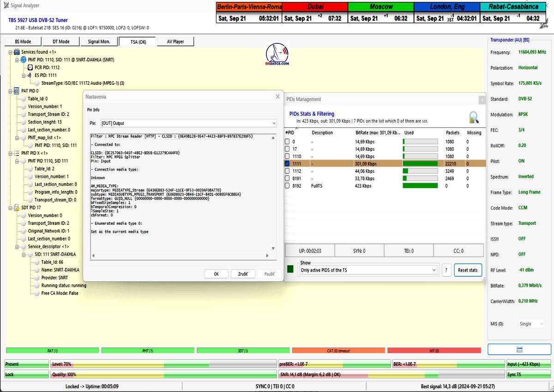Viewport: 554px width, 392px height.
Task: Click the table icon next to PAT PID 0
Action: coord(17,91)
